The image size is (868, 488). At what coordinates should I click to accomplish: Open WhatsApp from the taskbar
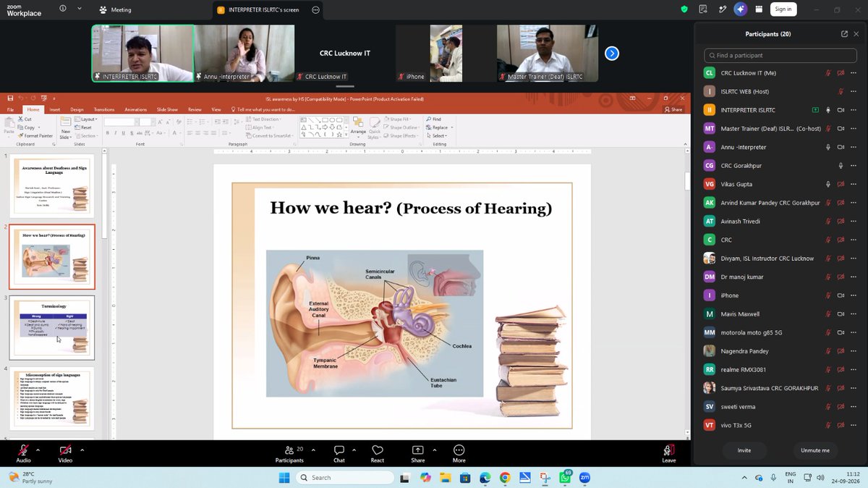565,478
